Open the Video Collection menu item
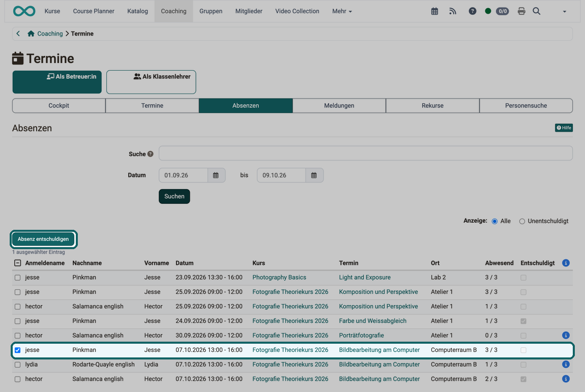The width and height of the screenshot is (585, 392). tap(298, 11)
